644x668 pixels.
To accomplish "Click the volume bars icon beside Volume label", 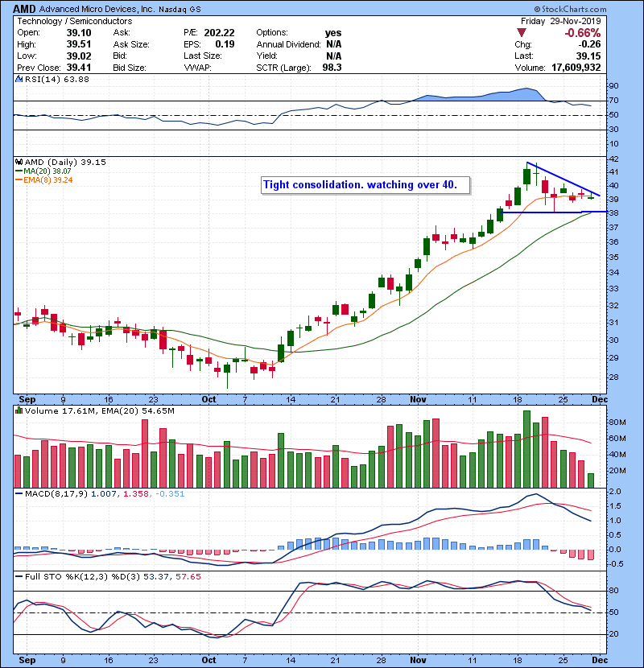I will [19, 410].
